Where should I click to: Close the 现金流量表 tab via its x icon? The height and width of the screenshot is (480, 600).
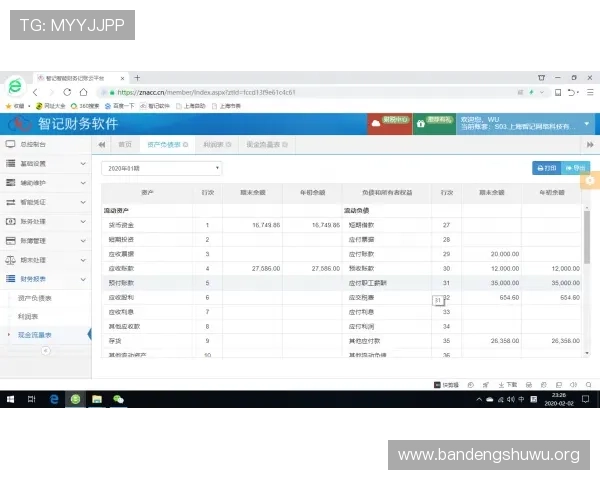285,145
